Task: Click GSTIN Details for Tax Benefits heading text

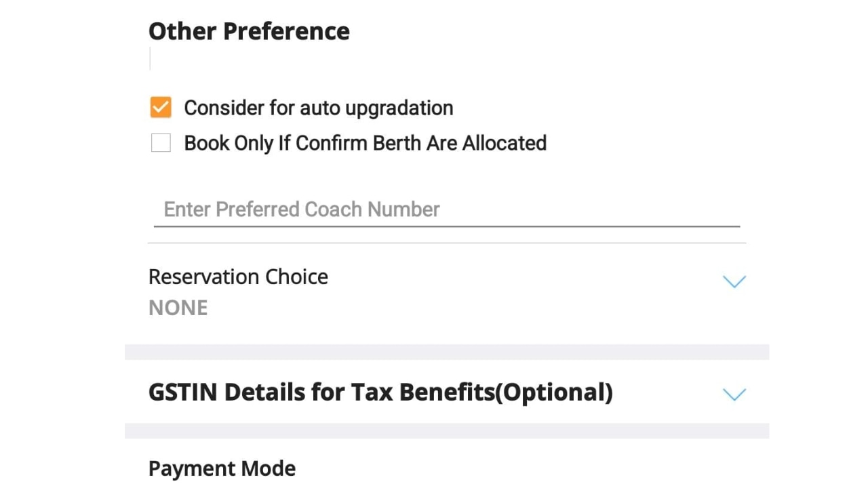Action: [380, 392]
